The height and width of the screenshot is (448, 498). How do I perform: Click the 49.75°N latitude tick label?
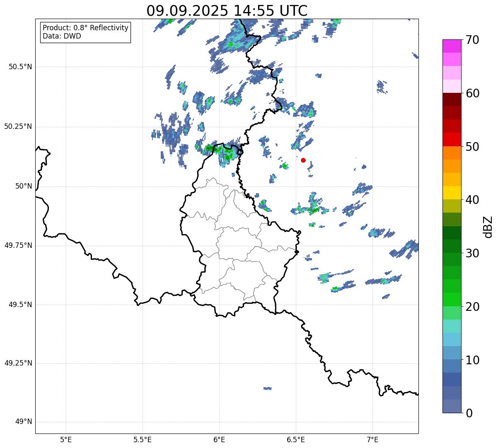click(x=18, y=245)
